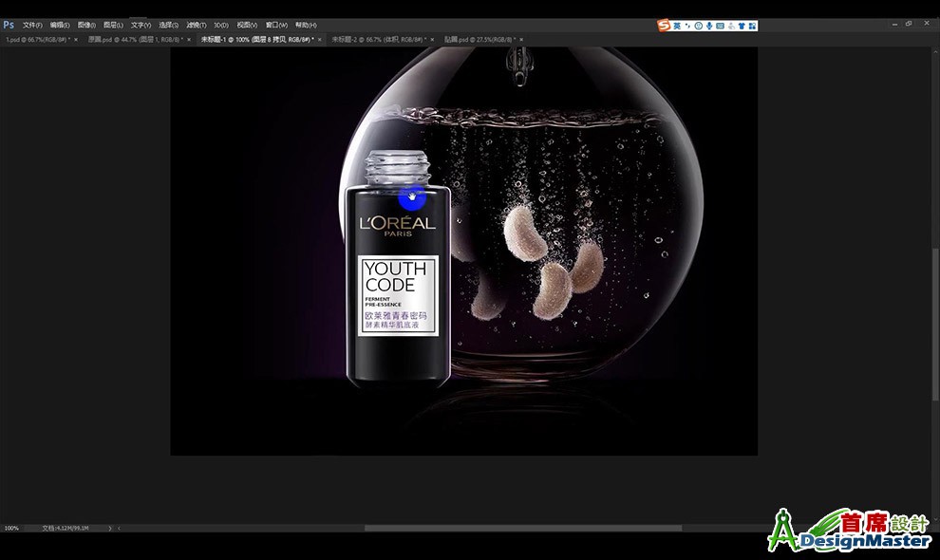Open the 文字(Y) Type menu
The width and height of the screenshot is (940, 560).
pyautogui.click(x=141, y=26)
